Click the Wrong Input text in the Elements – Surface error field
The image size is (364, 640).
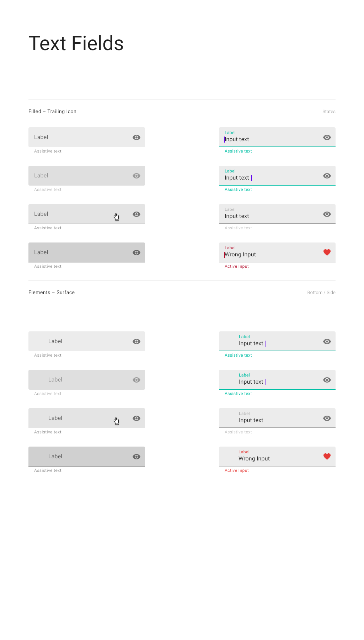click(x=254, y=459)
